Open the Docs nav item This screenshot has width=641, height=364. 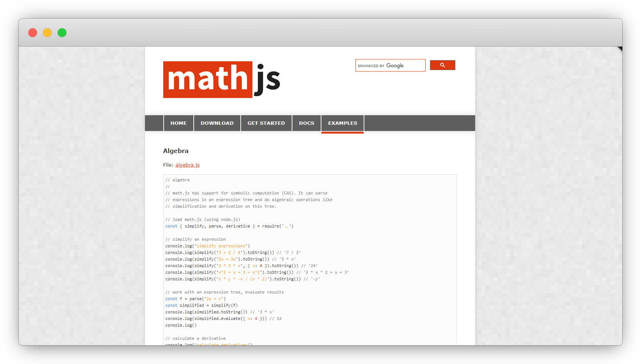(306, 123)
